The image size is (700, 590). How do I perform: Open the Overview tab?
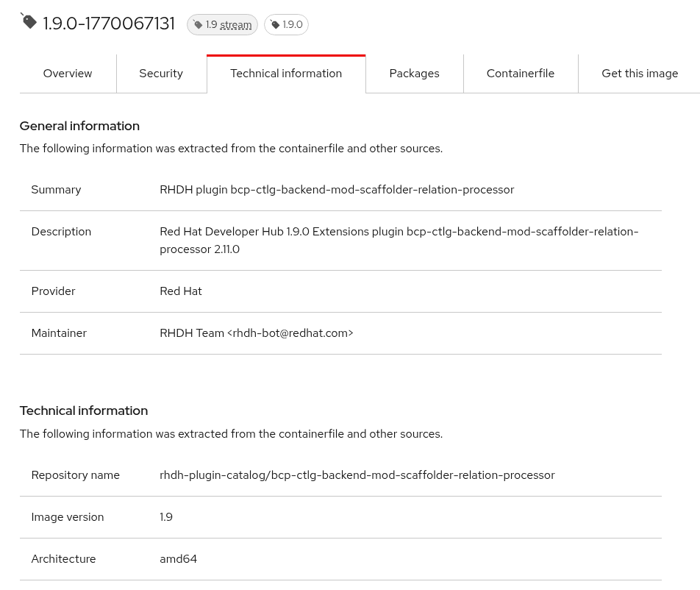tap(68, 74)
